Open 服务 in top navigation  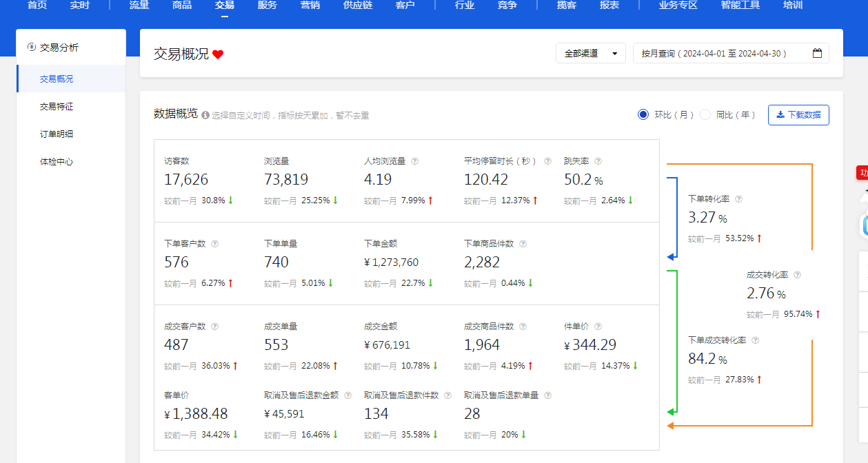click(268, 6)
